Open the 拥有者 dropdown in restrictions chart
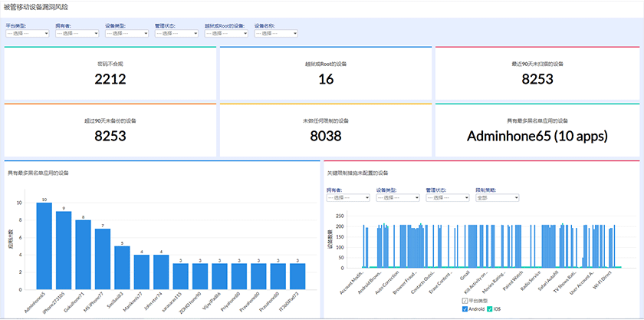Image resolution: width=644 pixels, height=320 pixels. point(348,197)
